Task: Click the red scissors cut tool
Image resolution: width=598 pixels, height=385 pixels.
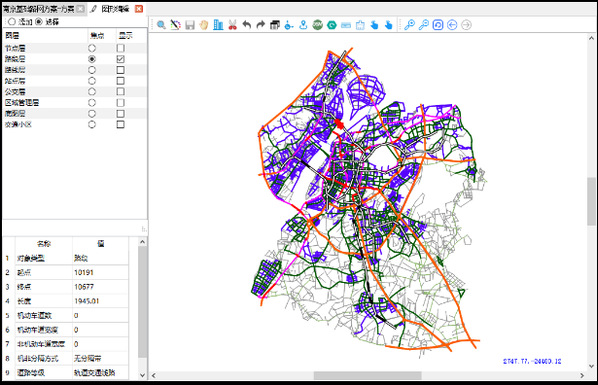Action: coord(232,25)
